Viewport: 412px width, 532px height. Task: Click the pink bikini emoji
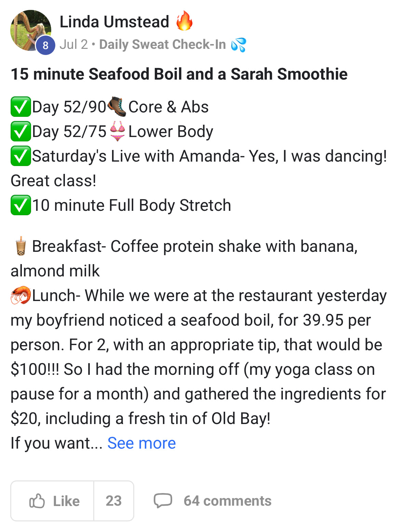117,132
